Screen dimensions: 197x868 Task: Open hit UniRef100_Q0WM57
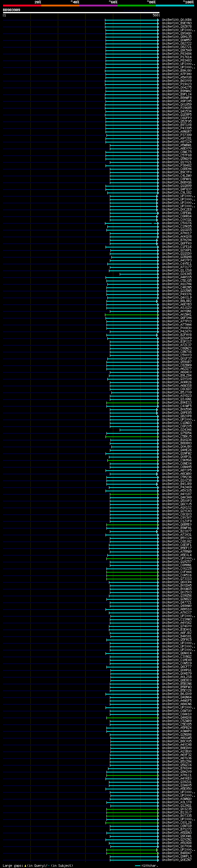[177, 40]
